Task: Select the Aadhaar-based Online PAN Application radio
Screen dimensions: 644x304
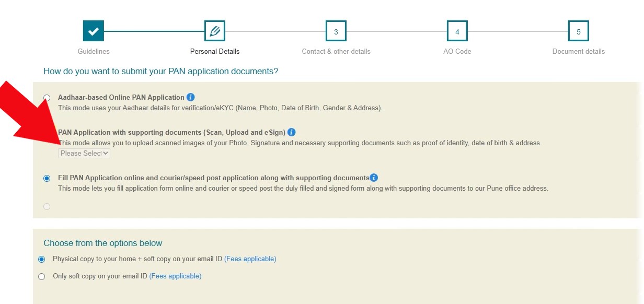Action: click(x=47, y=98)
